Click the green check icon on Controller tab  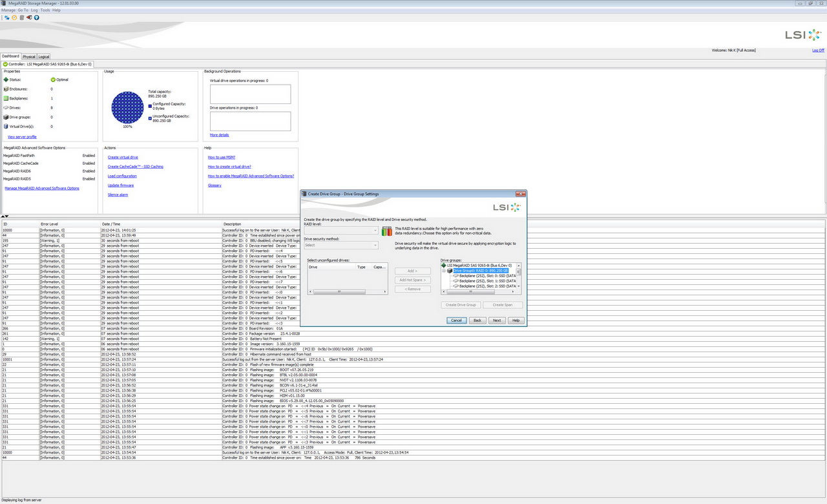(5, 64)
